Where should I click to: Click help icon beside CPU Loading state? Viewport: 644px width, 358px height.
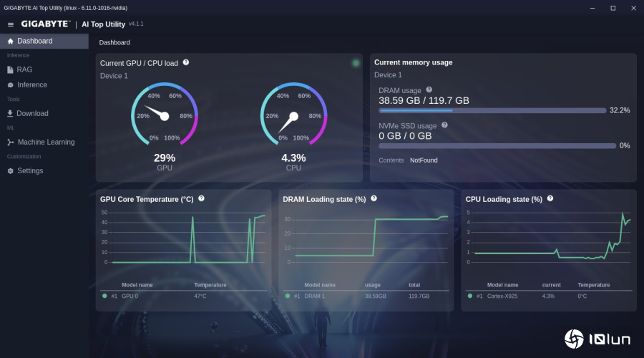pos(550,198)
